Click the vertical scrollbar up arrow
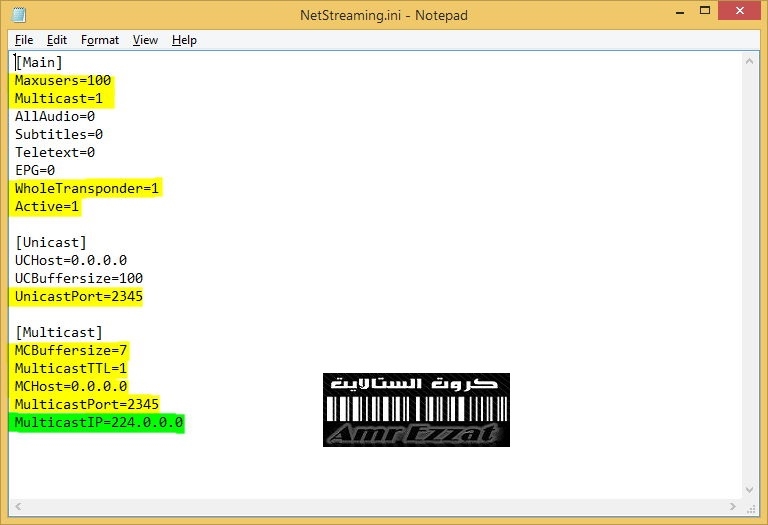The image size is (768, 525). click(x=750, y=60)
